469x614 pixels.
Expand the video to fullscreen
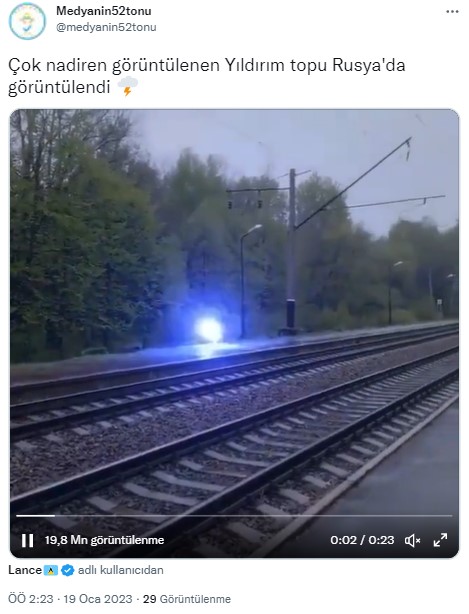440,540
